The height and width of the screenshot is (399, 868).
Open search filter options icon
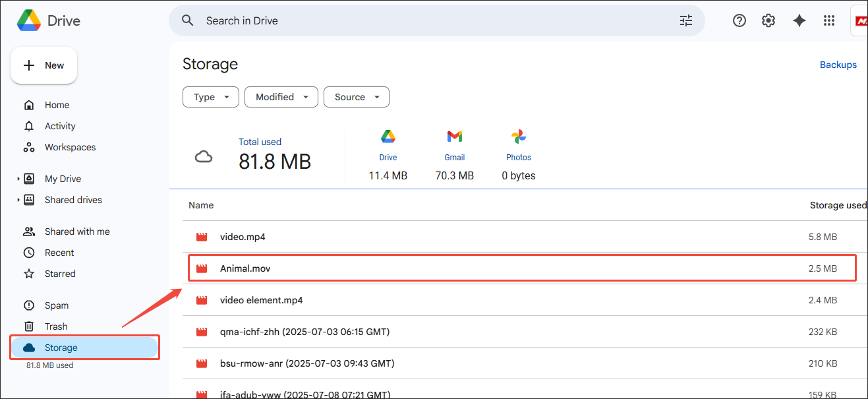(686, 20)
